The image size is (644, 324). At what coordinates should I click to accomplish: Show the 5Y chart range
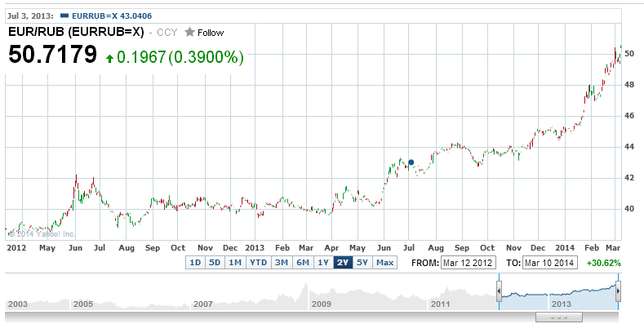tap(362, 263)
